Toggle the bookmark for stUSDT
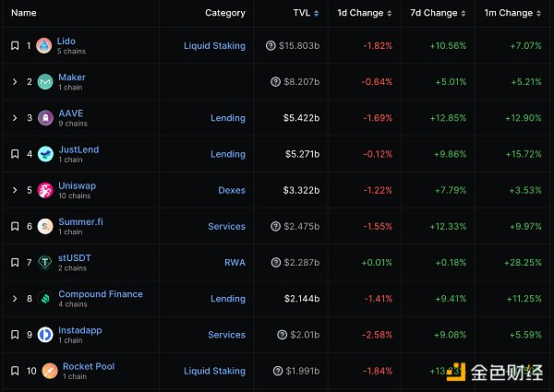The image size is (554, 392). [15, 263]
